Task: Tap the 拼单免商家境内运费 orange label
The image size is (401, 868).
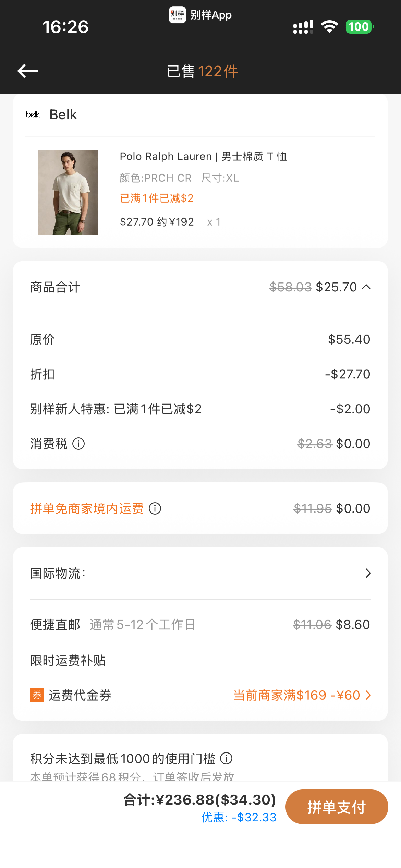Action: pyautogui.click(x=87, y=508)
